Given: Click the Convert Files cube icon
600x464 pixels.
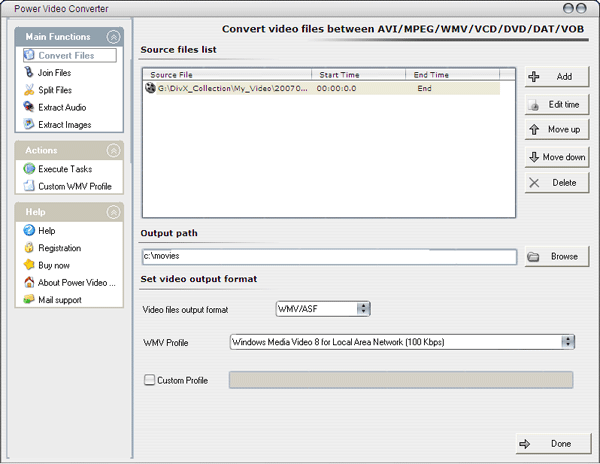Looking at the screenshot, I should point(29,55).
